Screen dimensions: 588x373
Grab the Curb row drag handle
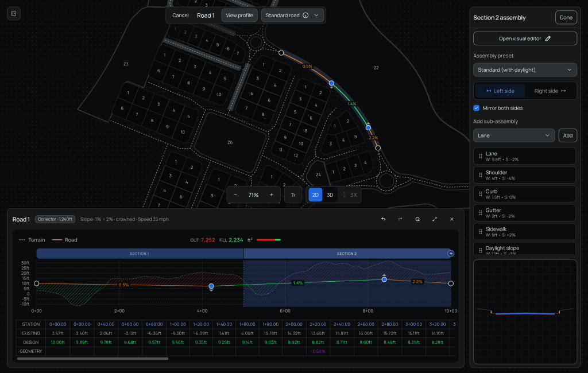click(481, 194)
